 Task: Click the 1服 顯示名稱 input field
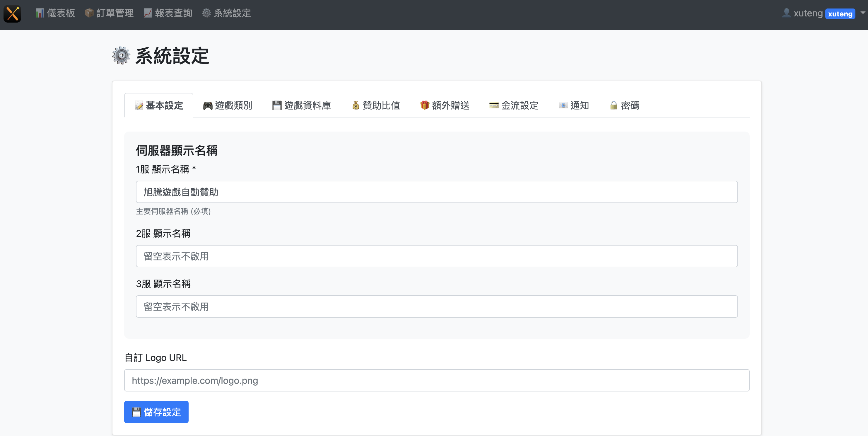436,192
